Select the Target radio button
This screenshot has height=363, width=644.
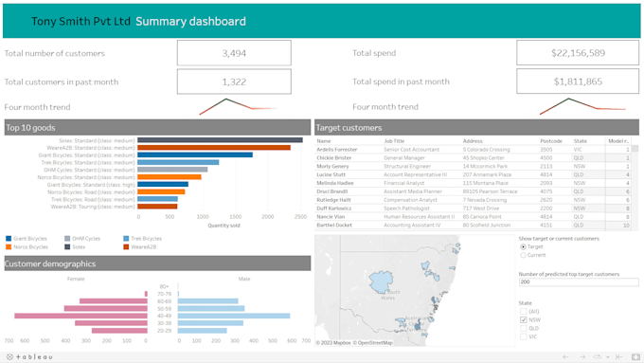click(523, 246)
